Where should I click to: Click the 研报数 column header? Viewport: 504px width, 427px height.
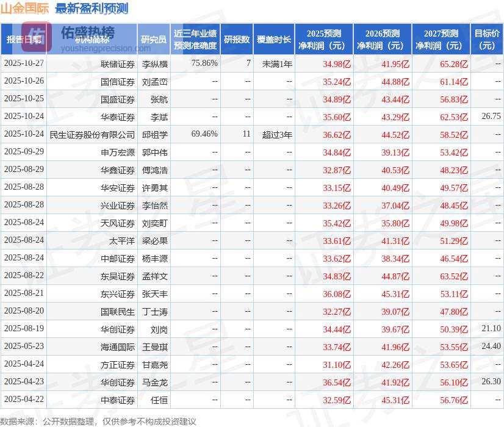point(237,38)
